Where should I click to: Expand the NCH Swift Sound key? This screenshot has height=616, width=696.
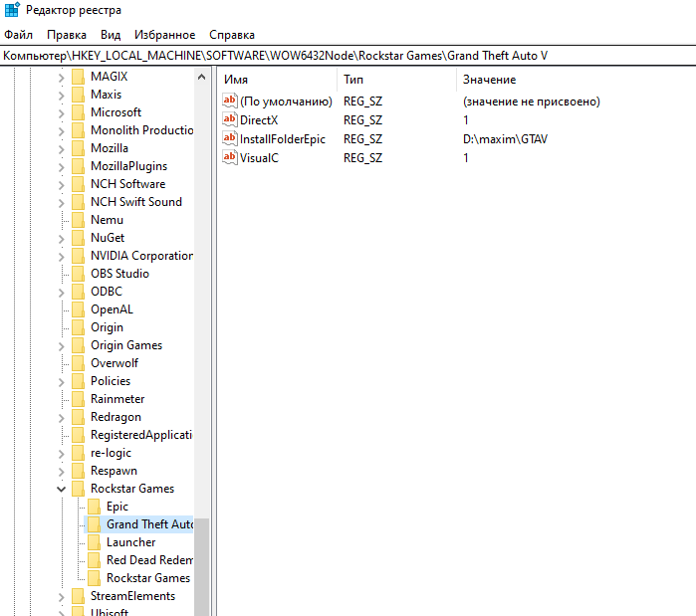point(62,203)
